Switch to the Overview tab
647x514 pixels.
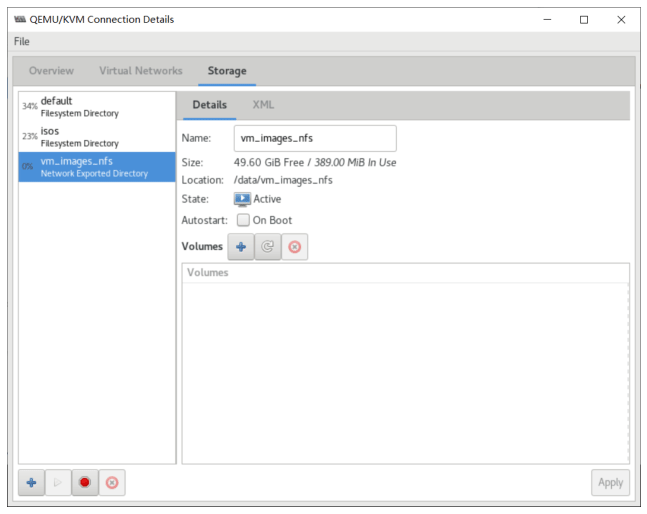point(51,71)
